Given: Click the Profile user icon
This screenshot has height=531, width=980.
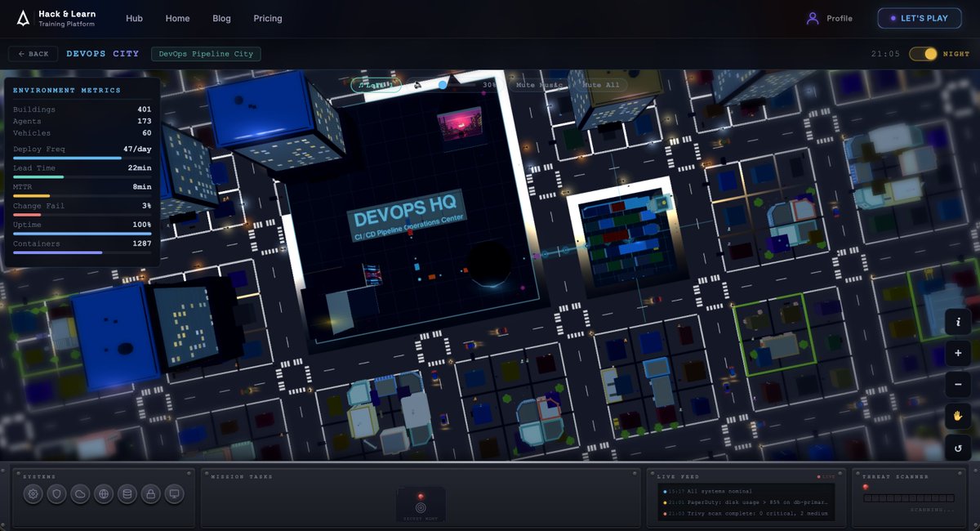Looking at the screenshot, I should (x=812, y=18).
